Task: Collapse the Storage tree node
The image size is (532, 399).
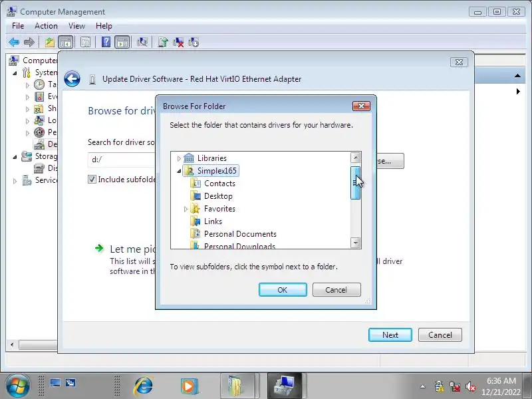Action: [x=15, y=157]
